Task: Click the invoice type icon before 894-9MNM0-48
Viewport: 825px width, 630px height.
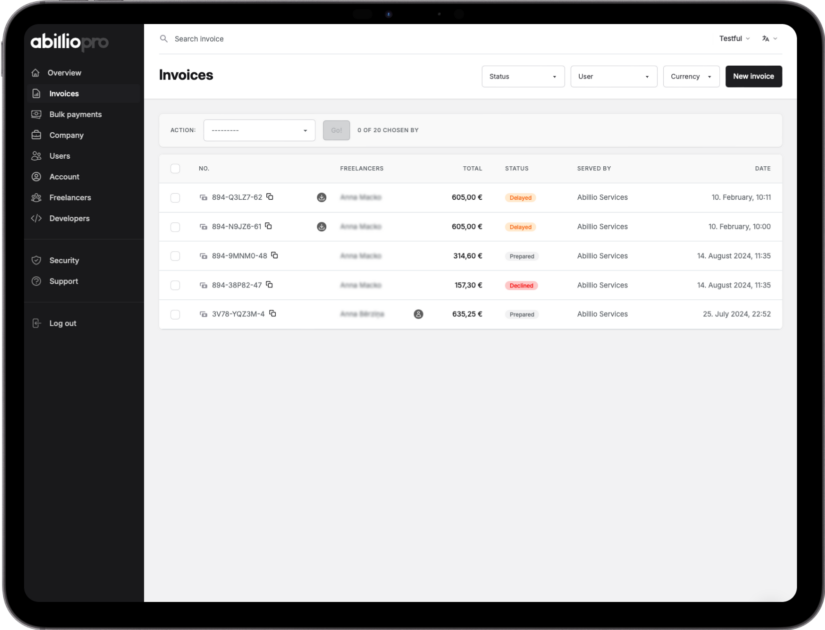Action: tap(203, 256)
